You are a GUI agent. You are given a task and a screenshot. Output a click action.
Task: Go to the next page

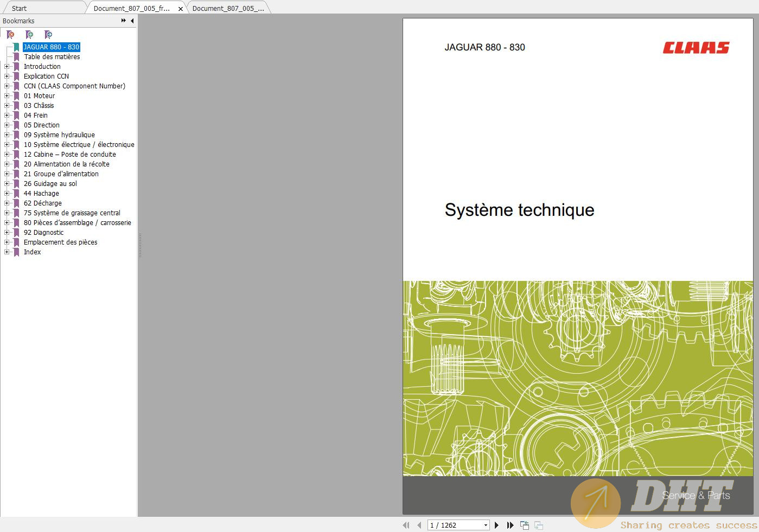tap(496, 525)
